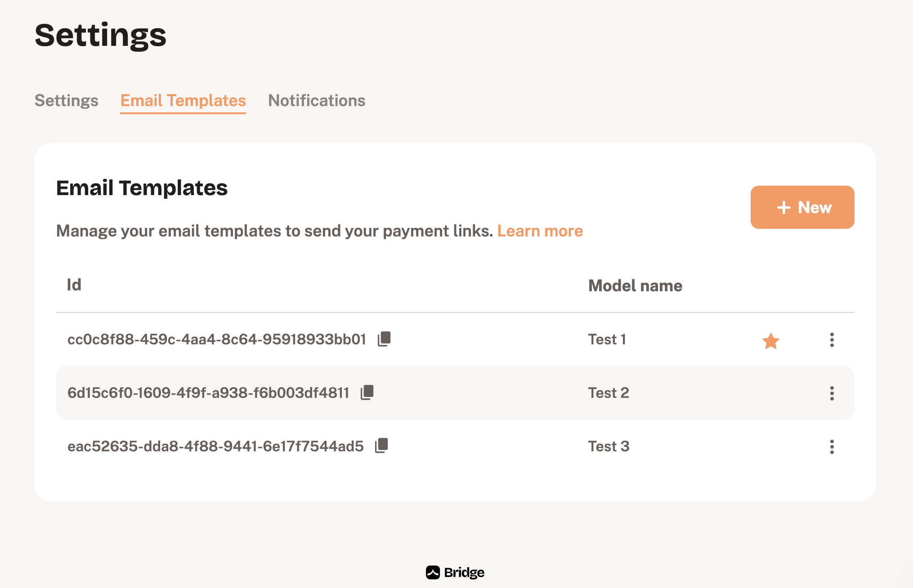Copy the Test 1 template ID
Viewport: 913px width, 588px height.
click(x=384, y=339)
